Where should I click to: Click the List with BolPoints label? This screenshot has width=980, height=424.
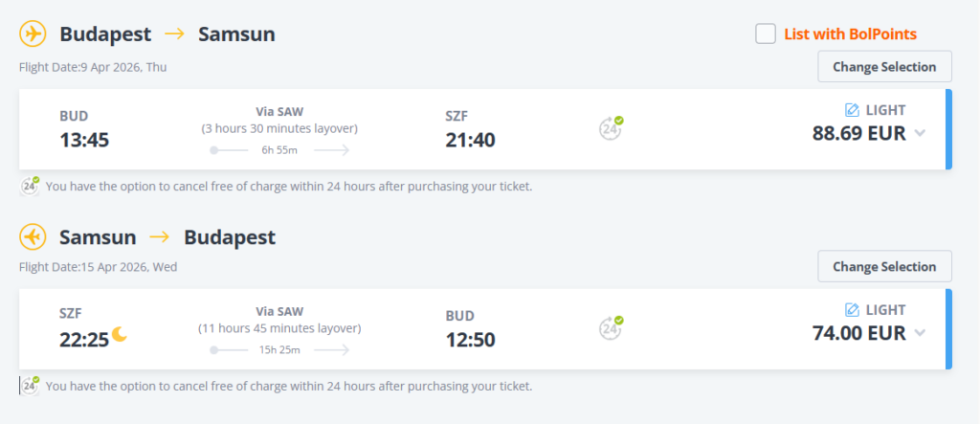pos(850,34)
